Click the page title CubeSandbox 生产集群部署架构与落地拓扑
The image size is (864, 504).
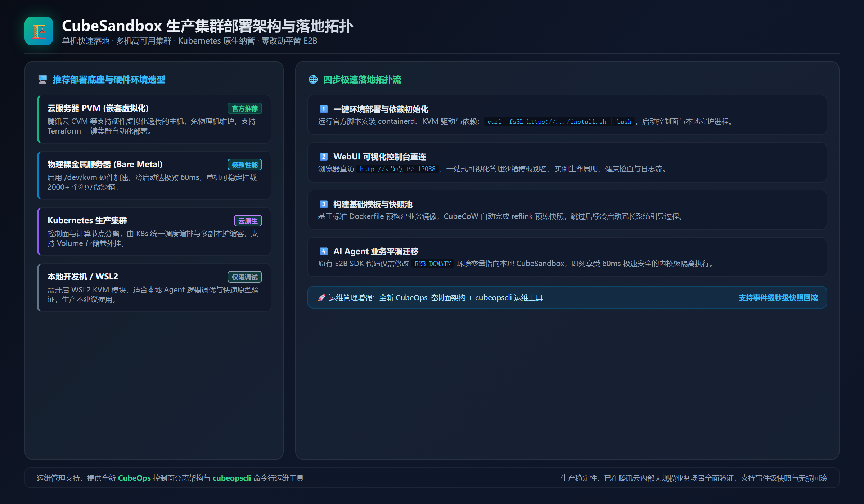click(x=207, y=26)
